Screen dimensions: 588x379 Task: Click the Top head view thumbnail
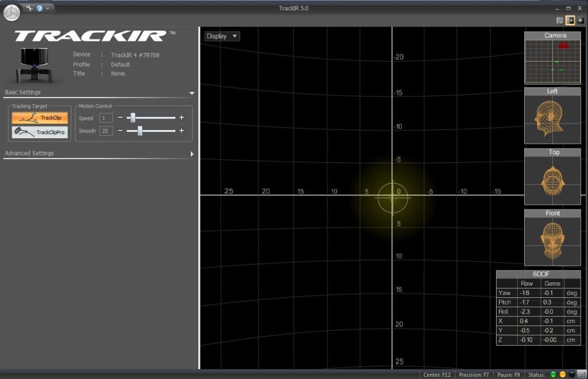552,177
